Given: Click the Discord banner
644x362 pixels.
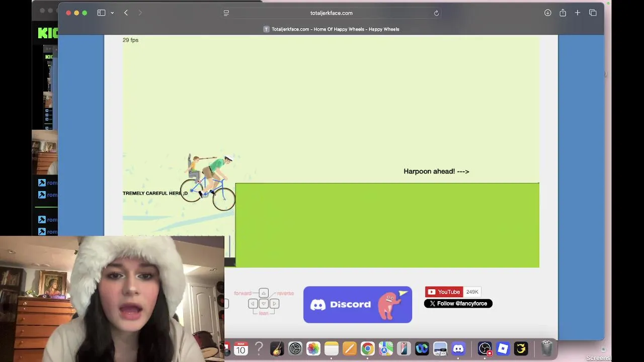Looking at the screenshot, I should (x=358, y=305).
